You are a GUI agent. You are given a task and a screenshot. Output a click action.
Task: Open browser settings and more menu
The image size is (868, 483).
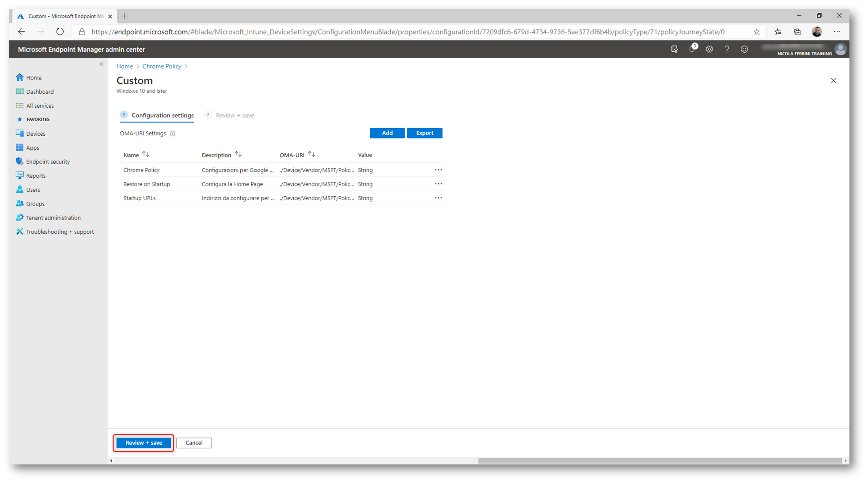click(838, 32)
